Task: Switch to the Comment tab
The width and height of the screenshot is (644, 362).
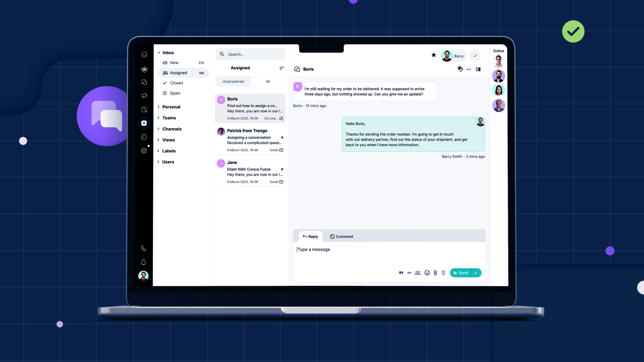Action: pyautogui.click(x=341, y=237)
